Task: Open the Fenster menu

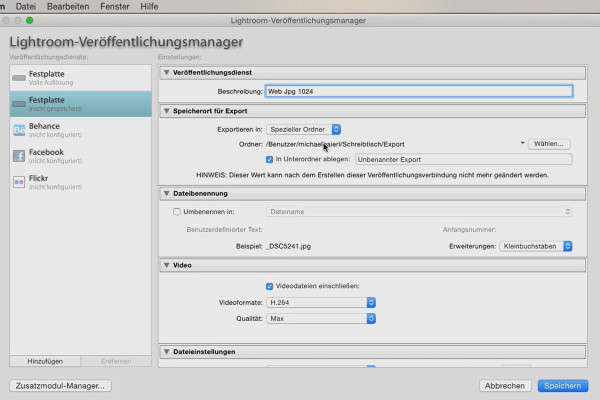Action: tap(115, 7)
